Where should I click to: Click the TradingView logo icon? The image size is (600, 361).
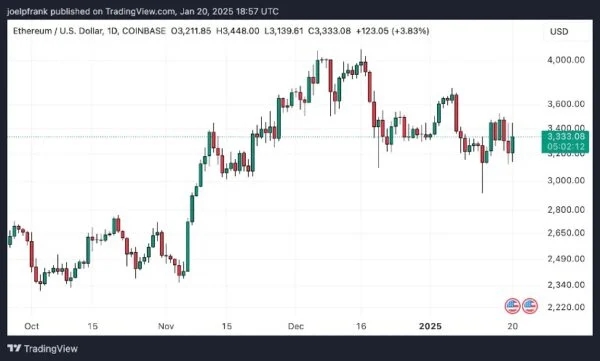[x=14, y=348]
